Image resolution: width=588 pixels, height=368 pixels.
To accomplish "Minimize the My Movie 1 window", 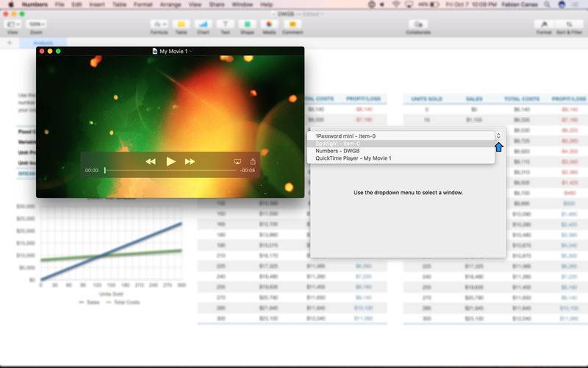I will click(50, 51).
